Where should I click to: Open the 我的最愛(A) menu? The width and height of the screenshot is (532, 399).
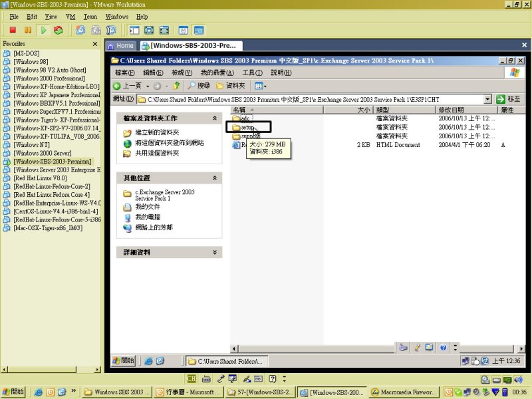point(217,72)
